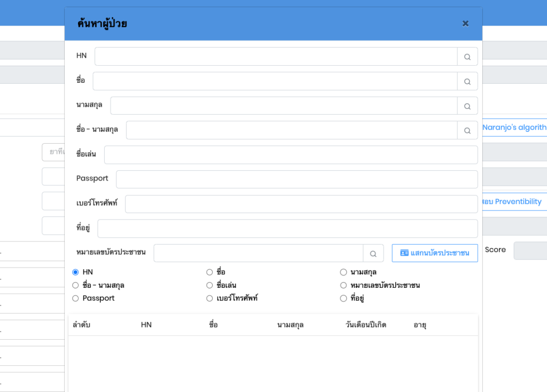
Task: Click the search icon beside HN field
Action: point(467,57)
